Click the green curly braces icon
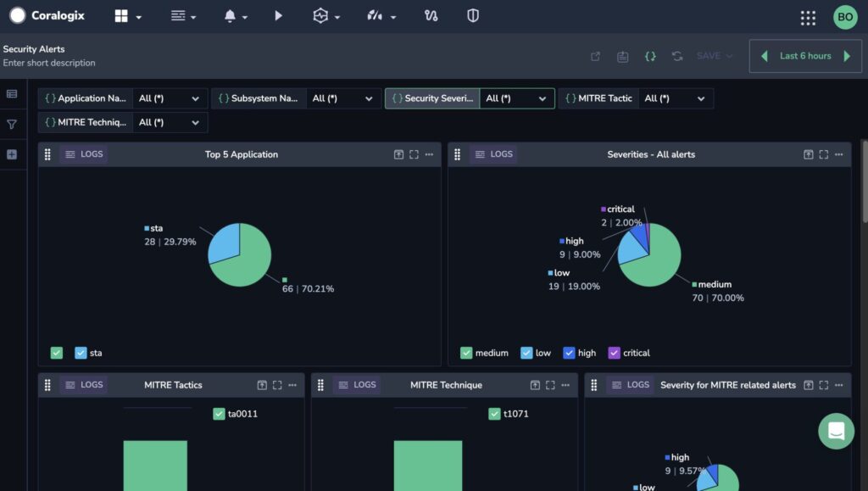This screenshot has width=868, height=491. coord(650,56)
